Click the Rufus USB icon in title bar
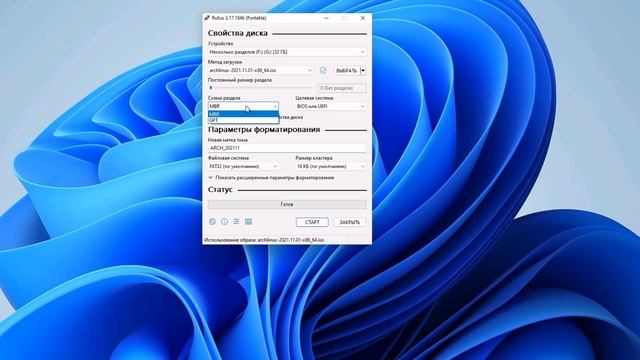The image size is (640, 360). click(207, 18)
